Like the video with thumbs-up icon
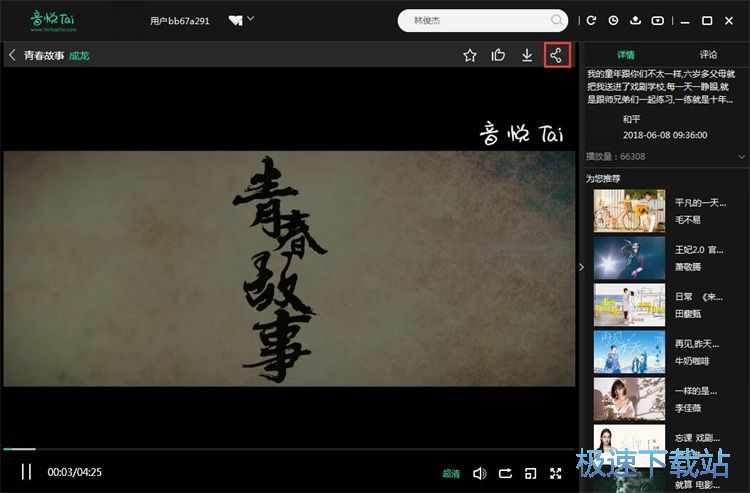750x493 pixels. coord(498,55)
